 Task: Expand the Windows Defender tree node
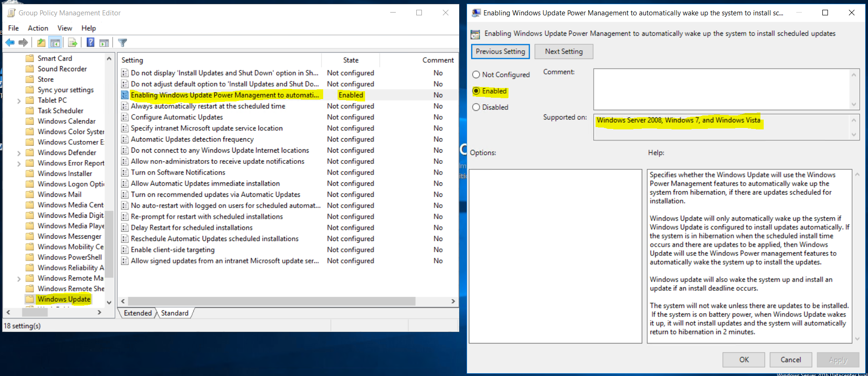[x=19, y=153]
